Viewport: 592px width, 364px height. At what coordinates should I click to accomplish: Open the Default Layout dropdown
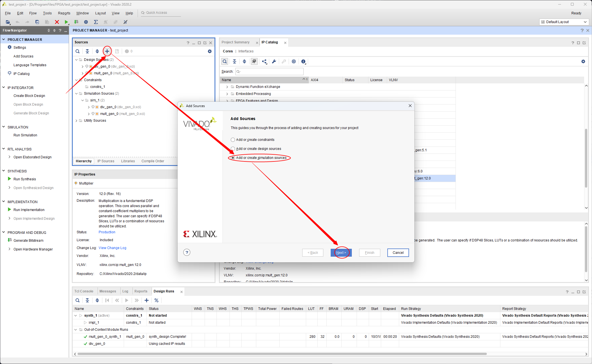point(564,22)
